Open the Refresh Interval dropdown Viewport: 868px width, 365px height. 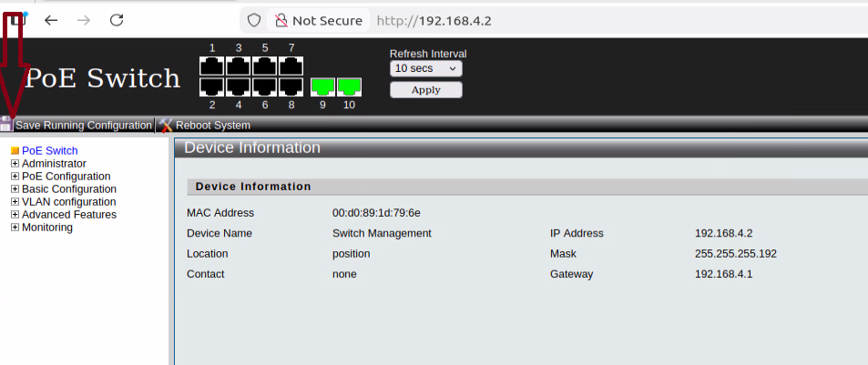tap(426, 68)
